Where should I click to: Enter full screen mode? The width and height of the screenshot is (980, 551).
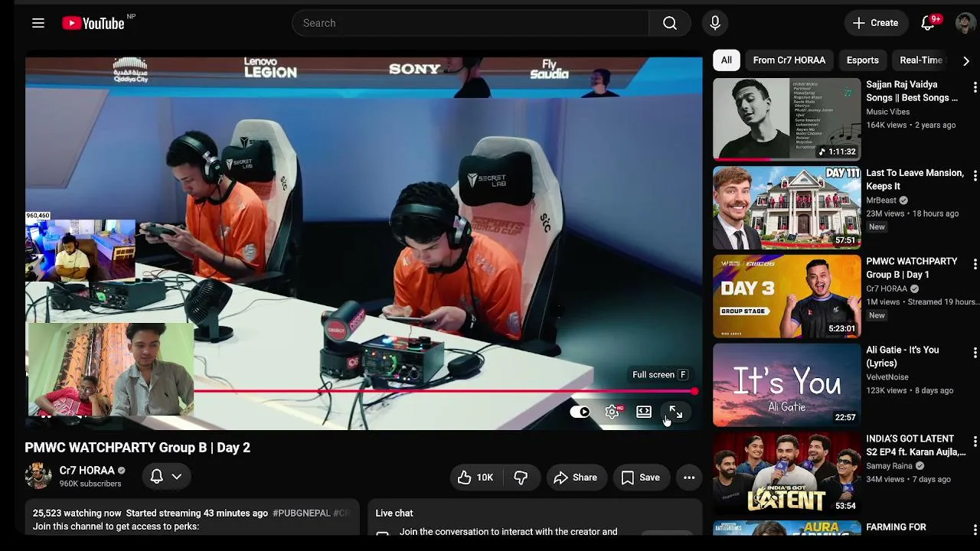click(675, 412)
